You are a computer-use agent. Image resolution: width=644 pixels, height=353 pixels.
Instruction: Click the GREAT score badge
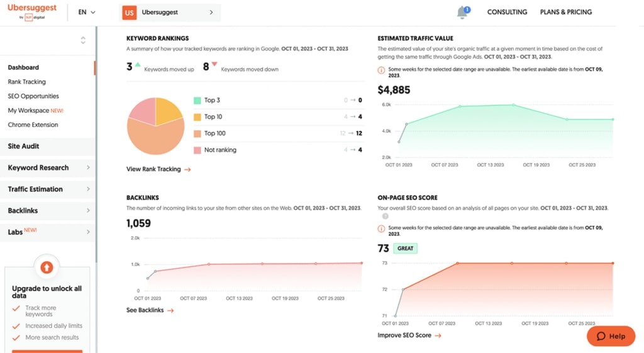pos(405,249)
